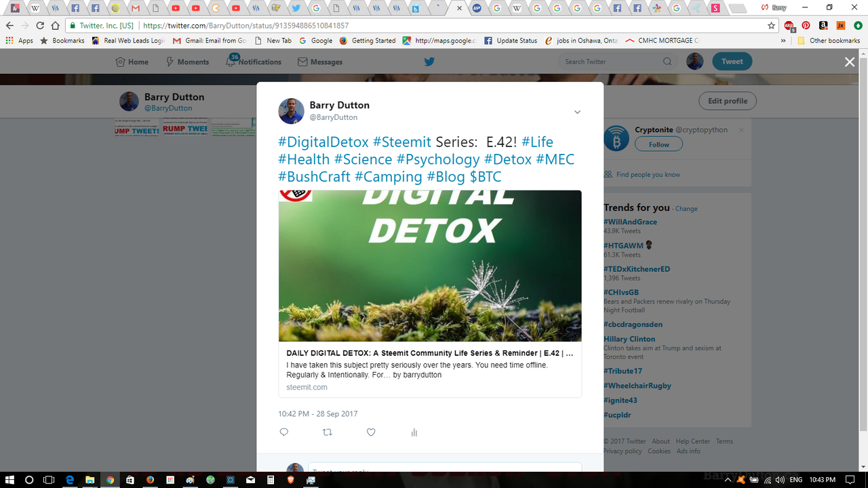Open the #BushCraft hashtag
Image resolution: width=868 pixels, height=488 pixels.
point(314,177)
